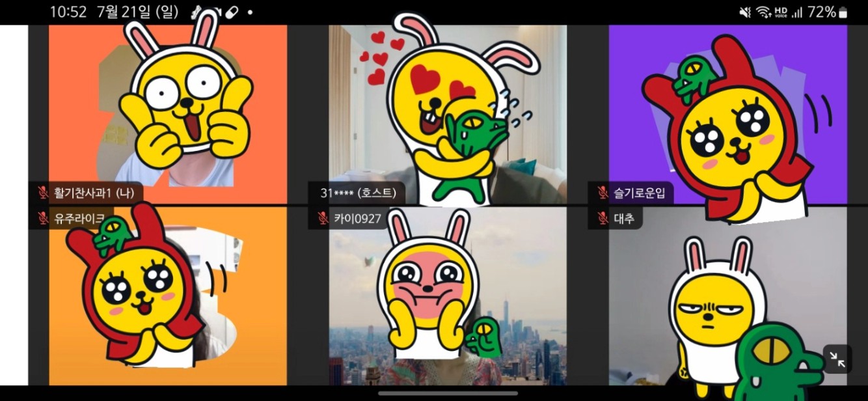The image size is (868, 401).
Task: Tap the 72% battery indicator
Action: click(828, 12)
